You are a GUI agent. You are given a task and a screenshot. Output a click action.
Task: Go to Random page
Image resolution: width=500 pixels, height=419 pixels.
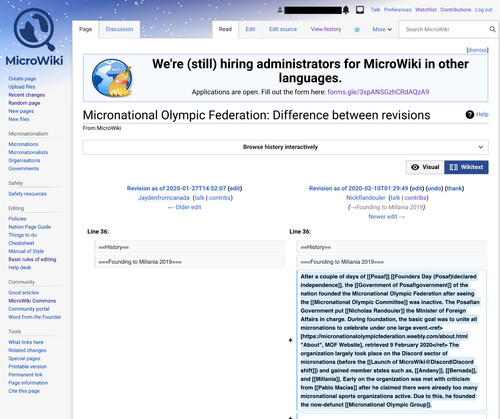pos(24,103)
